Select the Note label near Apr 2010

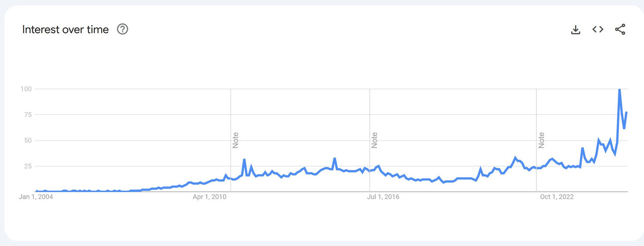(x=235, y=140)
